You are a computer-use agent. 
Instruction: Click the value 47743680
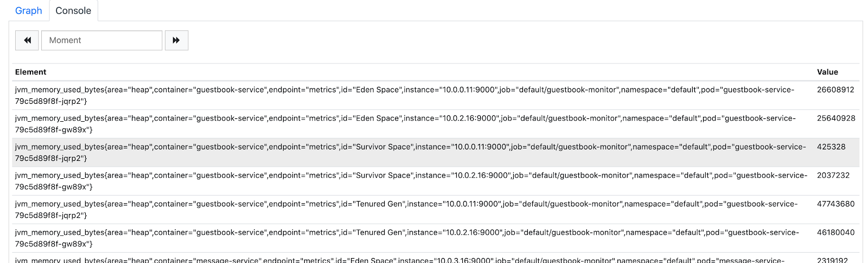(x=835, y=204)
